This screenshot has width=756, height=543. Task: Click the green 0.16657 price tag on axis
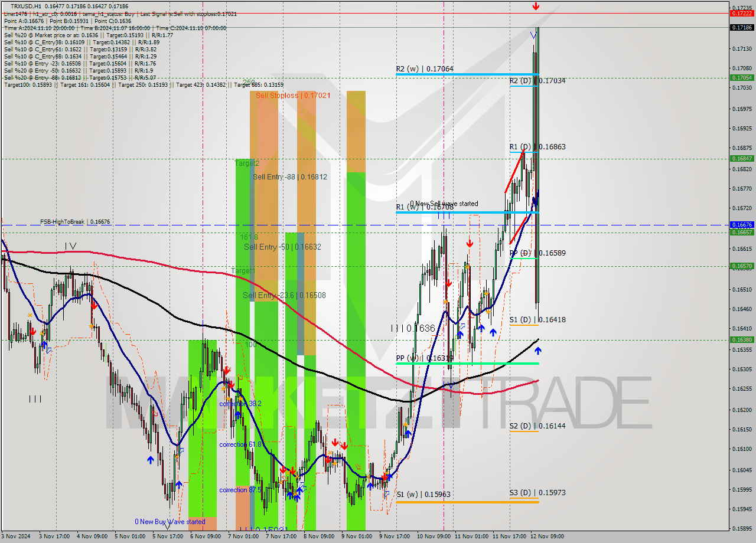coord(742,232)
